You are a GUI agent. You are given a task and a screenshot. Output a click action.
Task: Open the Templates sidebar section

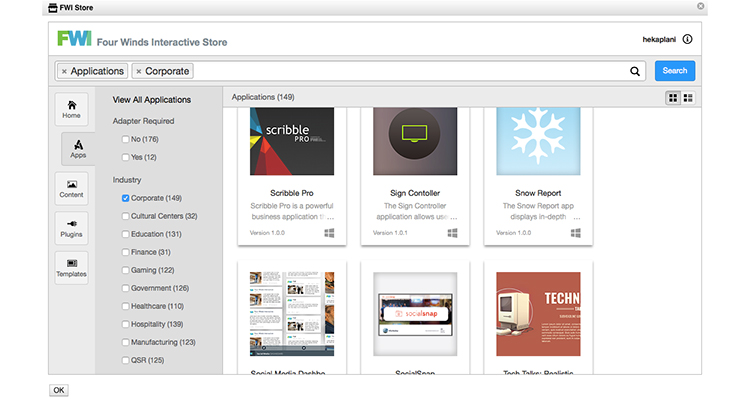[x=71, y=268]
